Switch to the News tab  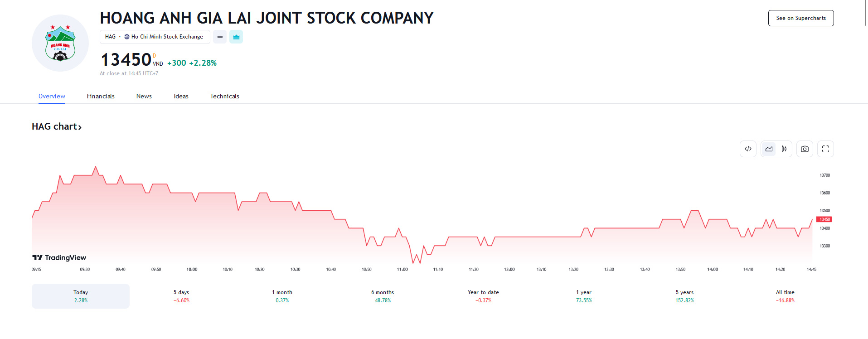coord(144,96)
